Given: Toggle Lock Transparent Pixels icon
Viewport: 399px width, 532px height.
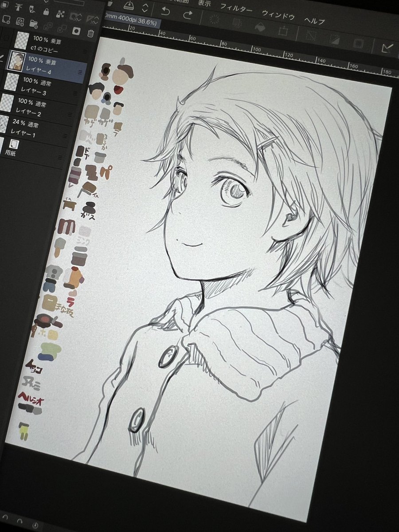Looking at the screenshot, I should [x=61, y=13].
